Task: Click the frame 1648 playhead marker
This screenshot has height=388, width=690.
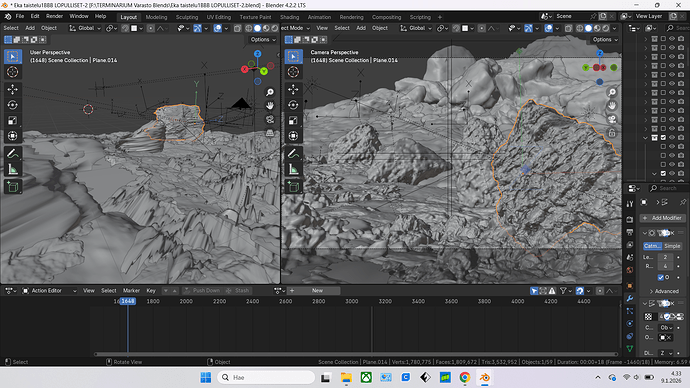Action: click(128, 301)
